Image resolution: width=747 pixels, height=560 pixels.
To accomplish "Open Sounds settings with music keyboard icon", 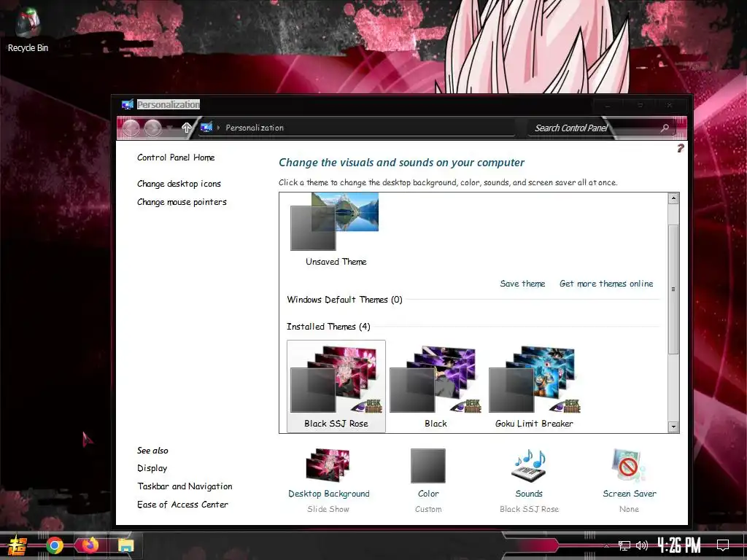I will coord(529,465).
